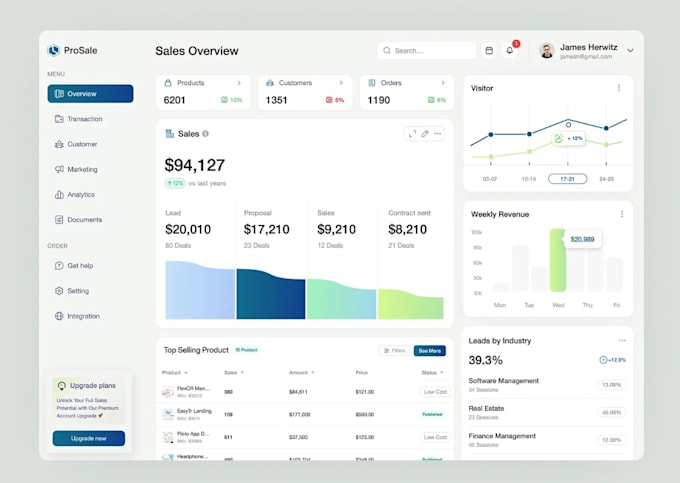Show the Sales info icon tooltip
Viewport: 680px width, 483px height.
tap(205, 134)
